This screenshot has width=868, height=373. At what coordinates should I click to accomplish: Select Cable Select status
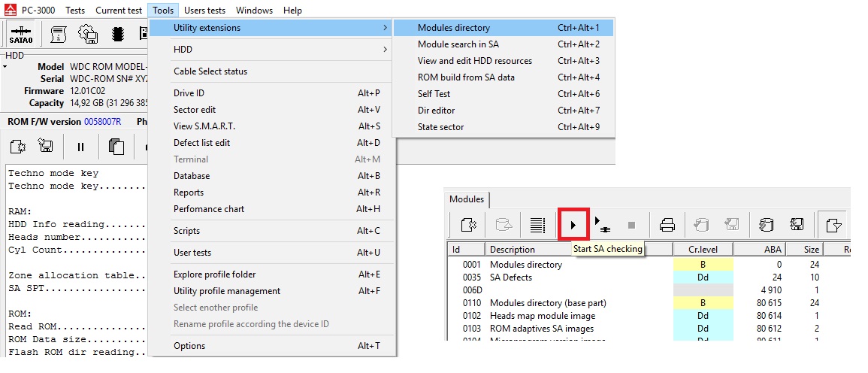tap(272, 71)
